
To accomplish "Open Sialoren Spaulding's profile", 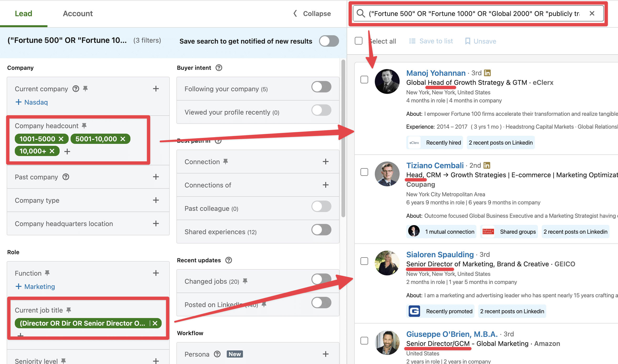I will 440,254.
